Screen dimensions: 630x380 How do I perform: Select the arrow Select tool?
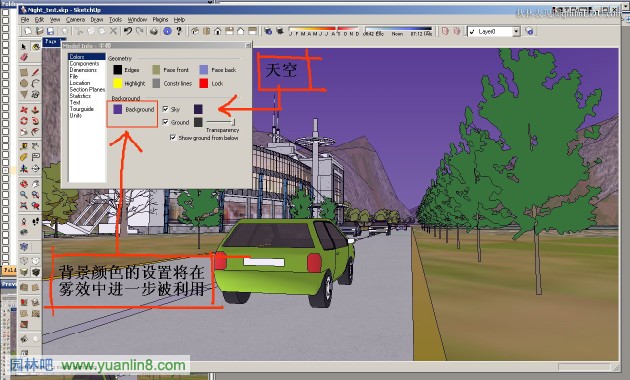click(24, 47)
